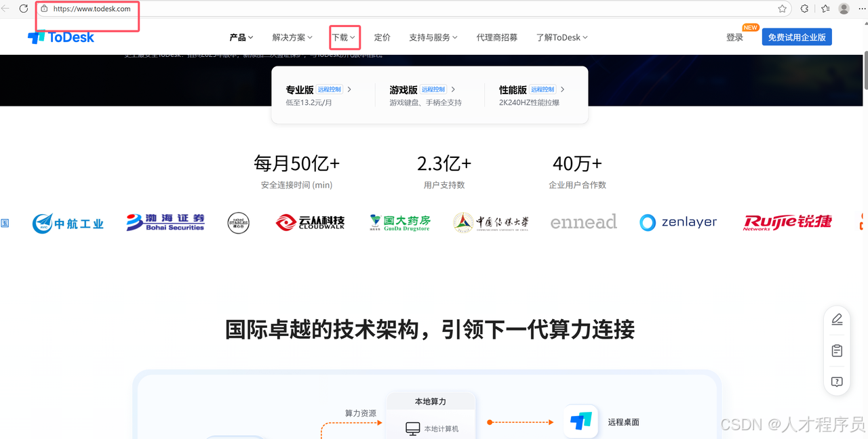This screenshot has height=439, width=868.
Task: Click the 登录 link
Action: tap(734, 37)
